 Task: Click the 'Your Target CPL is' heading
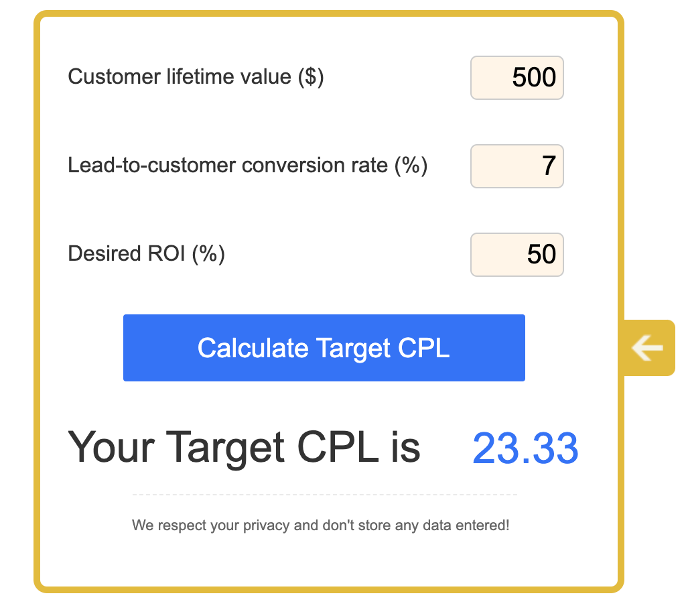[x=244, y=448]
